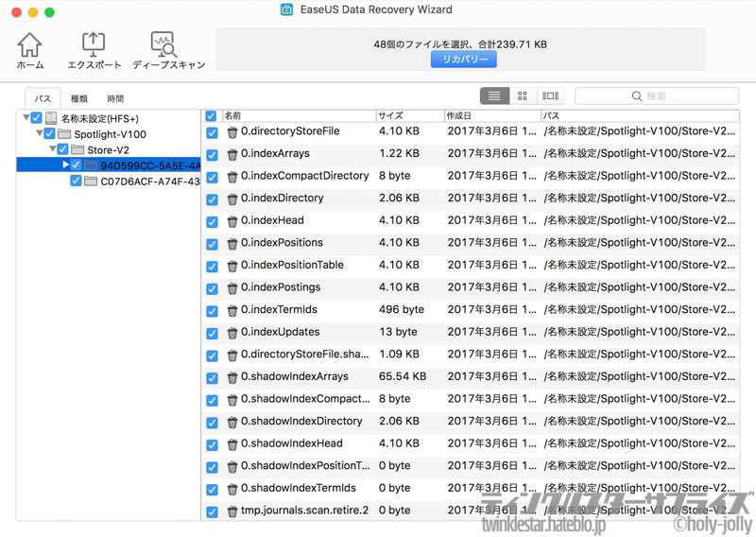Screen dimensions: 756x537
Task: Sort by パス column header
Action: (640, 115)
